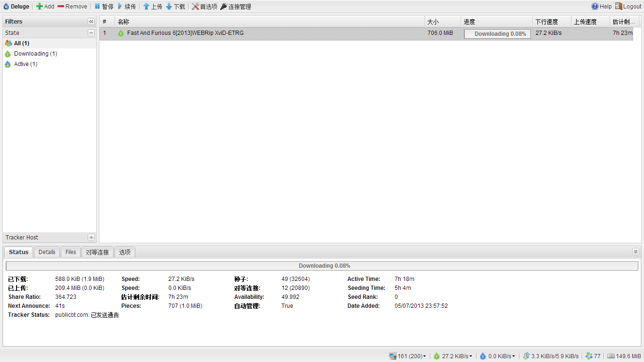
Task: Open status bar 0.0 KiB/s upload dropdown
Action: 497,356
